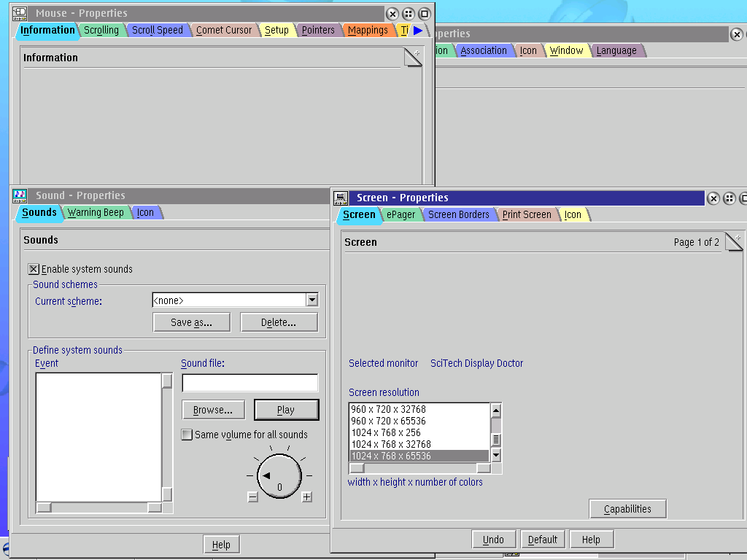Switch to the Warning Beep tab

tap(96, 212)
